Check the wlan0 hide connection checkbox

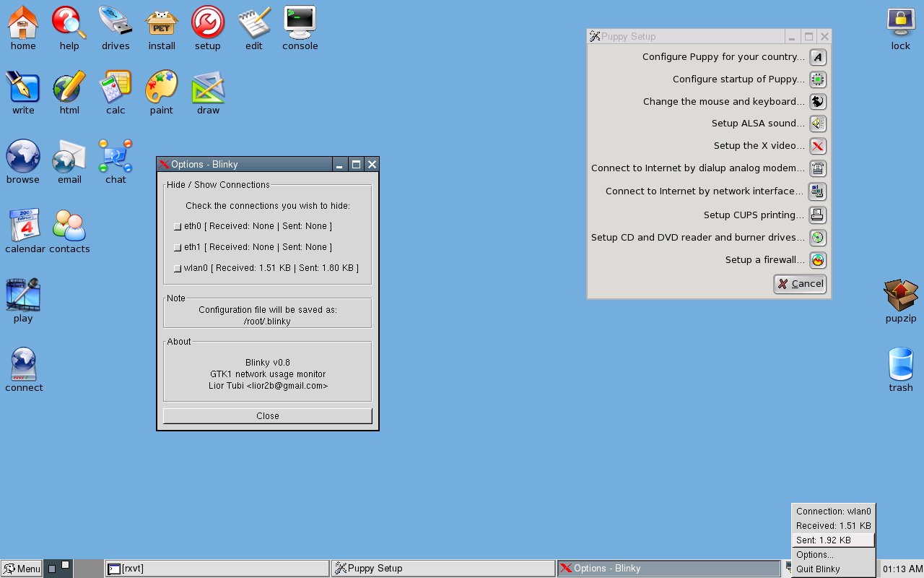[178, 269]
